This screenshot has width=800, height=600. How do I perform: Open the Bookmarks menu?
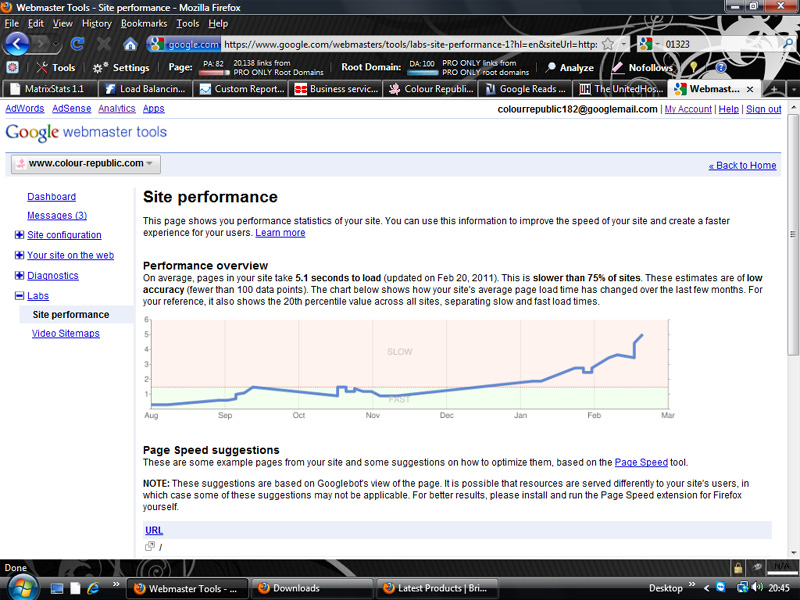click(144, 23)
